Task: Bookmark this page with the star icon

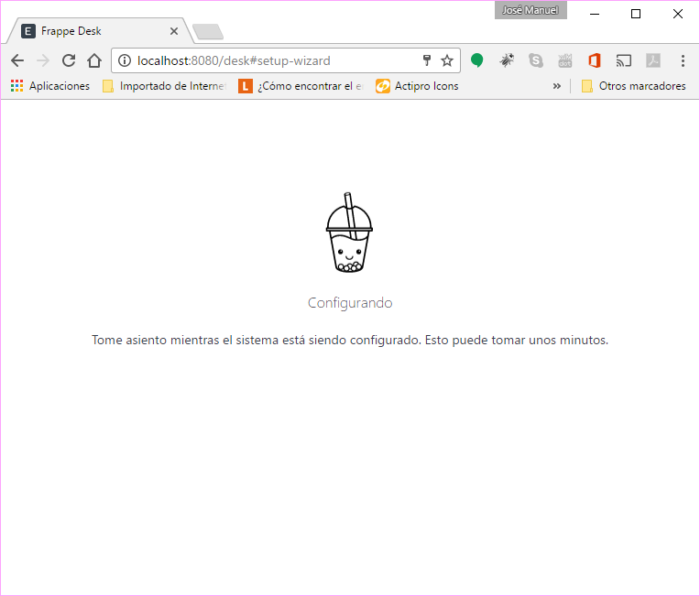Action: [x=447, y=60]
